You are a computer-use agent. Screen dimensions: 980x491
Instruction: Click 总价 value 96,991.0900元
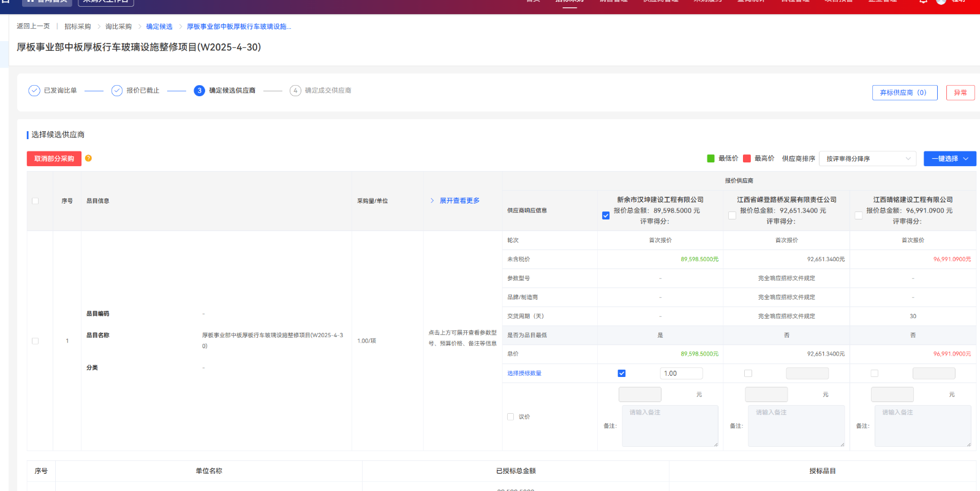[x=952, y=354]
